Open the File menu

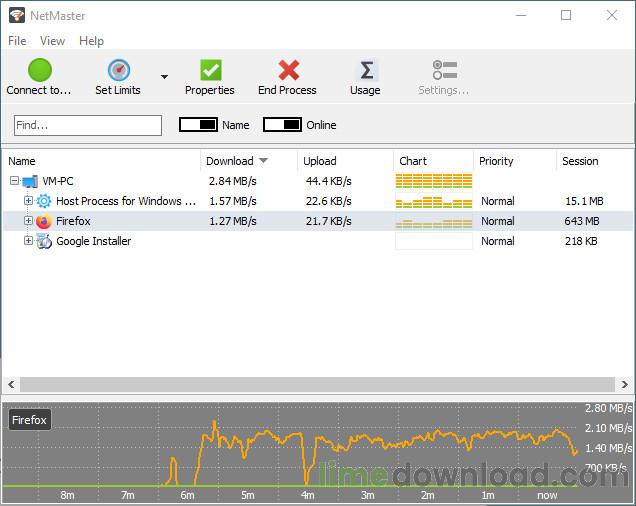[x=17, y=41]
